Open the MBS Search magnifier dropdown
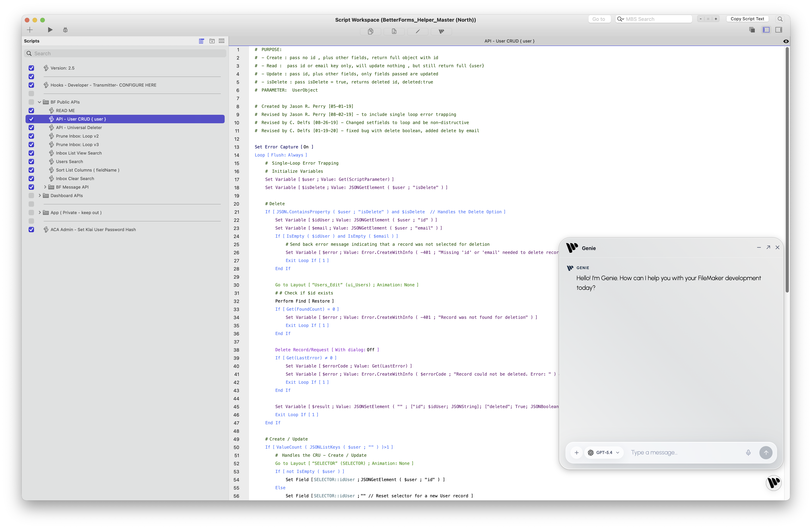 tap(620, 19)
